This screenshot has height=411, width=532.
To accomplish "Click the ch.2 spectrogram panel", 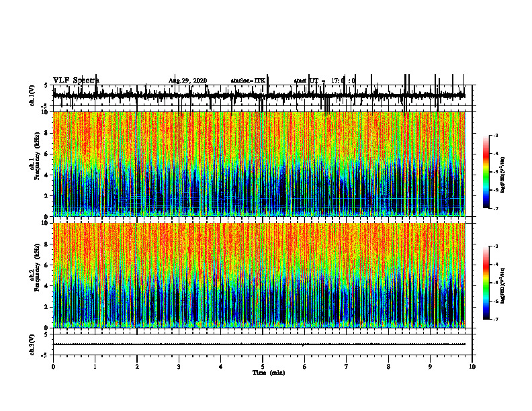I will [259, 275].
